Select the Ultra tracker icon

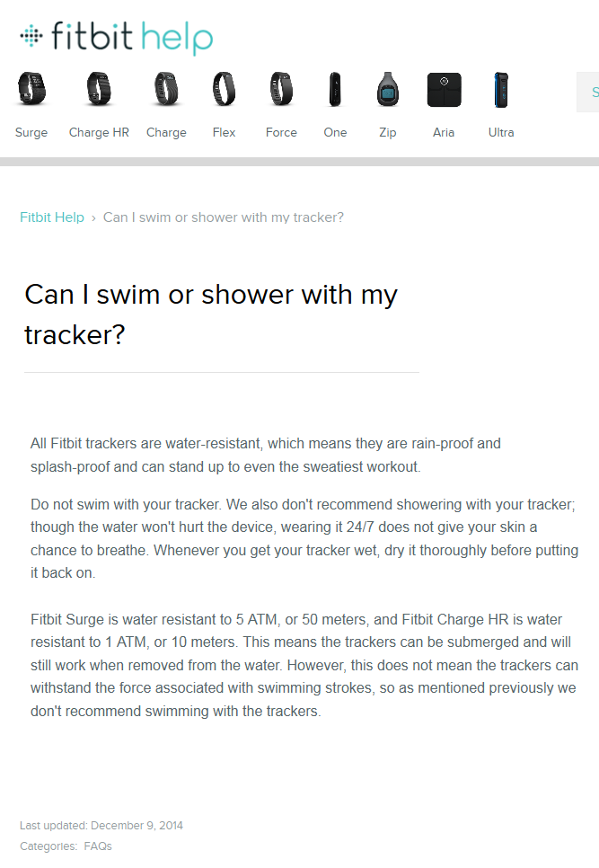[x=501, y=90]
